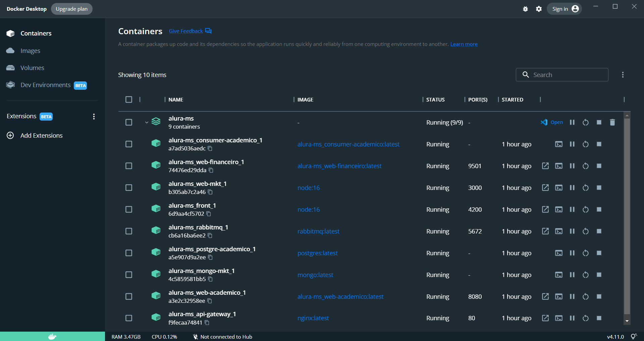Pause the alura-ms compose stack

tap(572, 122)
